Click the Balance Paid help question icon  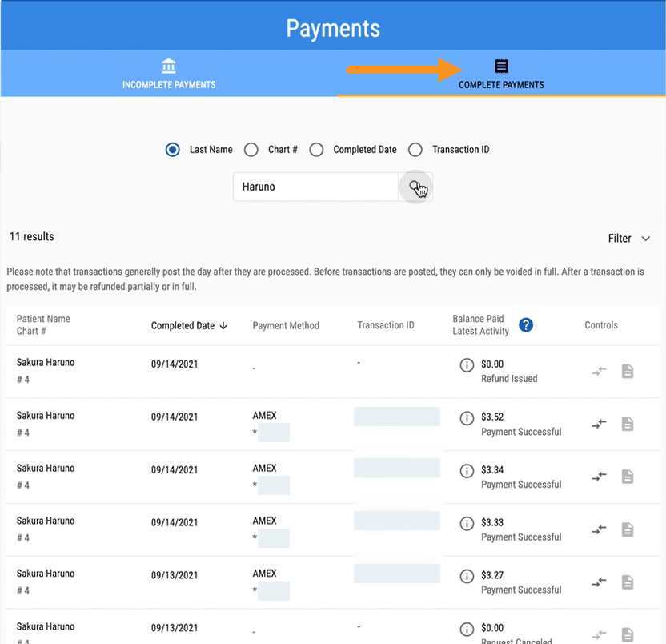tap(525, 324)
